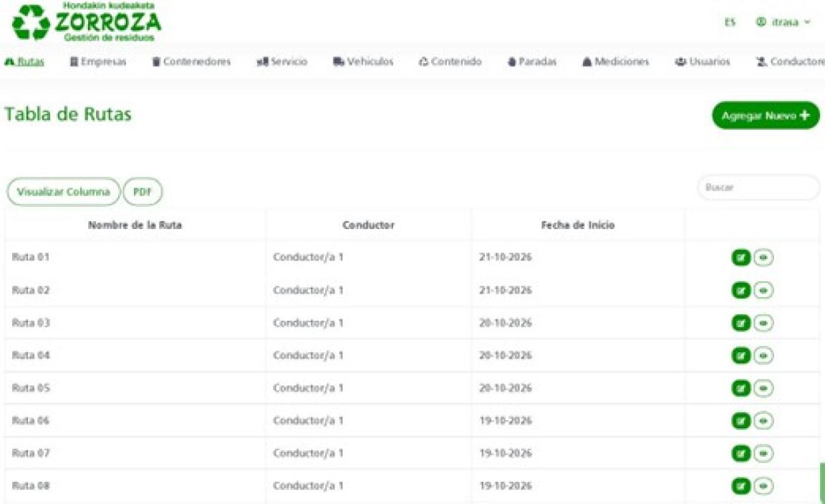Select the '19-10-2026' date in Ruta 08 row
The height and width of the screenshot is (504, 825).
click(506, 485)
